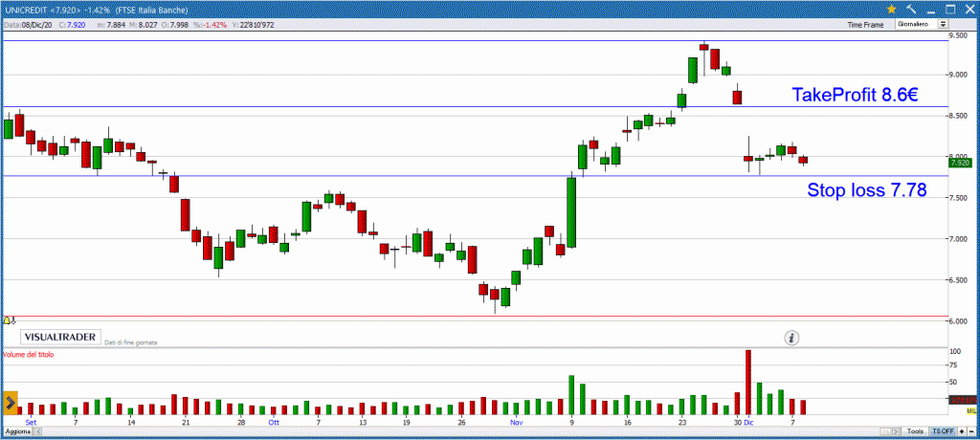Click the Dic month marker on time axis
Screen dimensions: 980x440
coord(748,423)
